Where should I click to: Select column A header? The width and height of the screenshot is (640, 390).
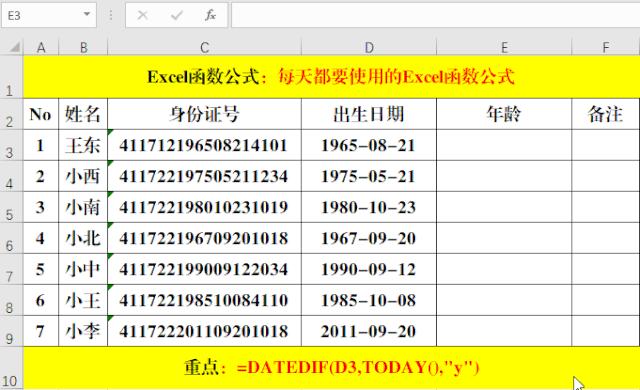click(x=41, y=48)
